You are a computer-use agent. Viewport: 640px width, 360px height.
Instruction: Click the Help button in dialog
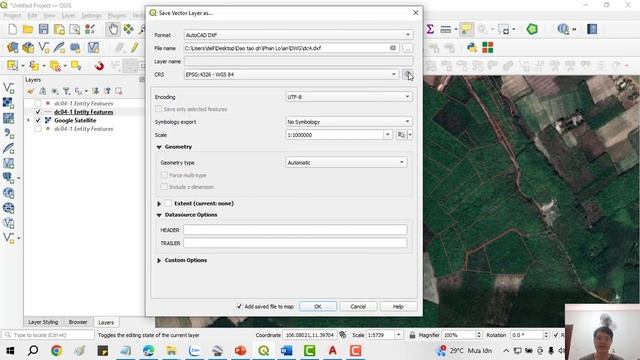pyautogui.click(x=398, y=307)
